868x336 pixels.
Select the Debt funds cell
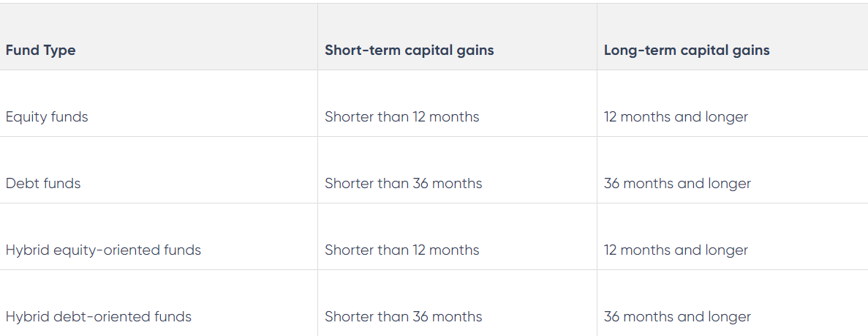(x=43, y=184)
